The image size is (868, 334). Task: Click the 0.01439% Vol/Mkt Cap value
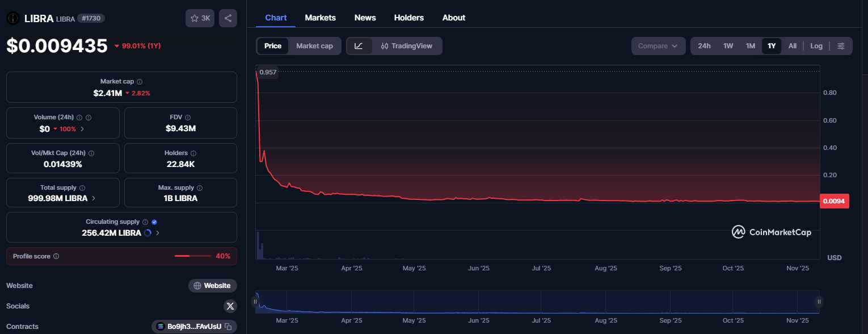pos(63,164)
